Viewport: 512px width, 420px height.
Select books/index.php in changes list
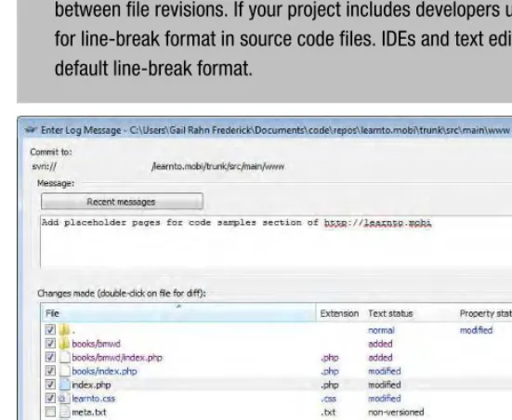104,371
